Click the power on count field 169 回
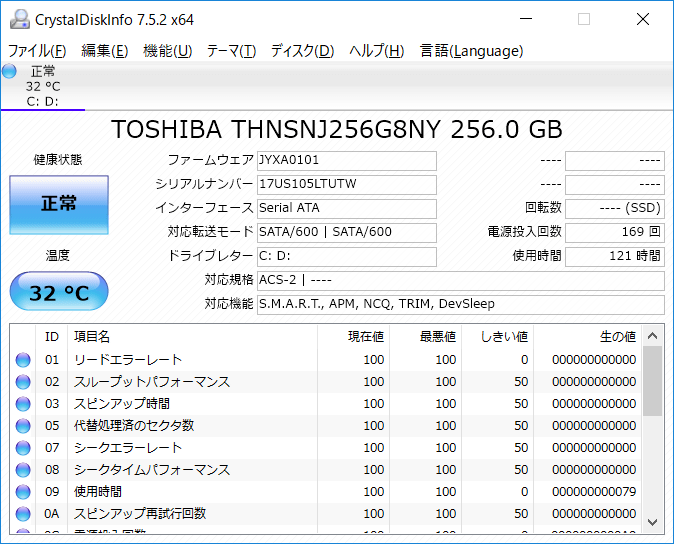Viewport: 674px width, 544px height. click(615, 232)
